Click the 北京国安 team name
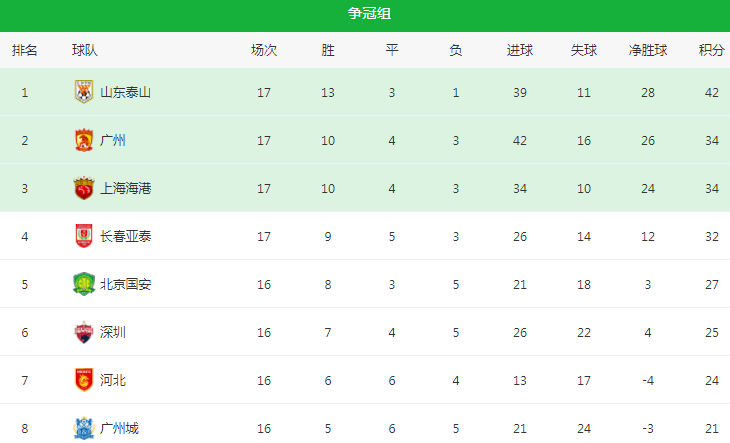730x443 pixels. coord(126,284)
